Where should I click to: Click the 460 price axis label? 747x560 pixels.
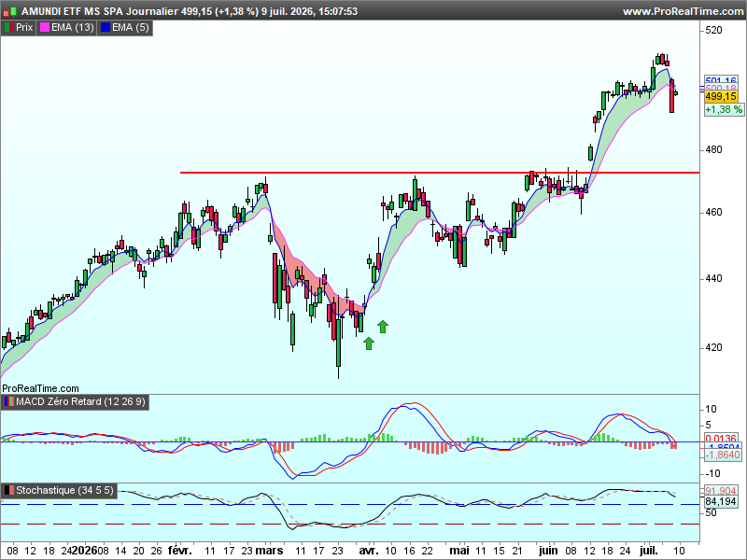(x=713, y=213)
